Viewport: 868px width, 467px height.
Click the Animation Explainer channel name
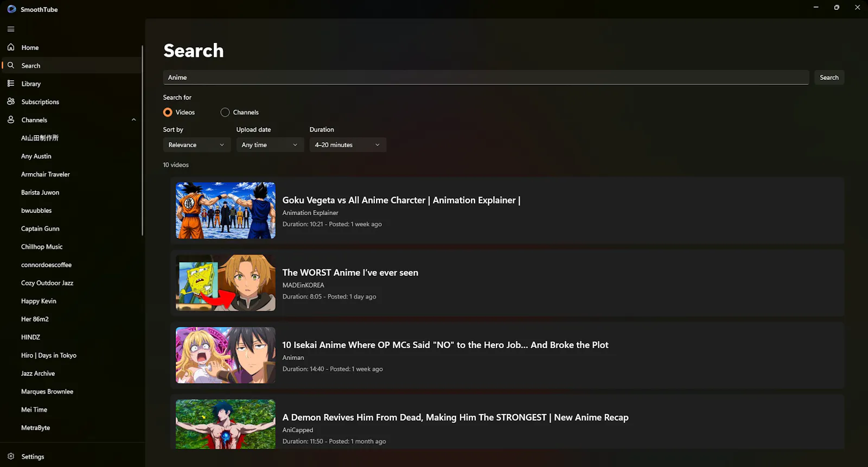coord(310,213)
